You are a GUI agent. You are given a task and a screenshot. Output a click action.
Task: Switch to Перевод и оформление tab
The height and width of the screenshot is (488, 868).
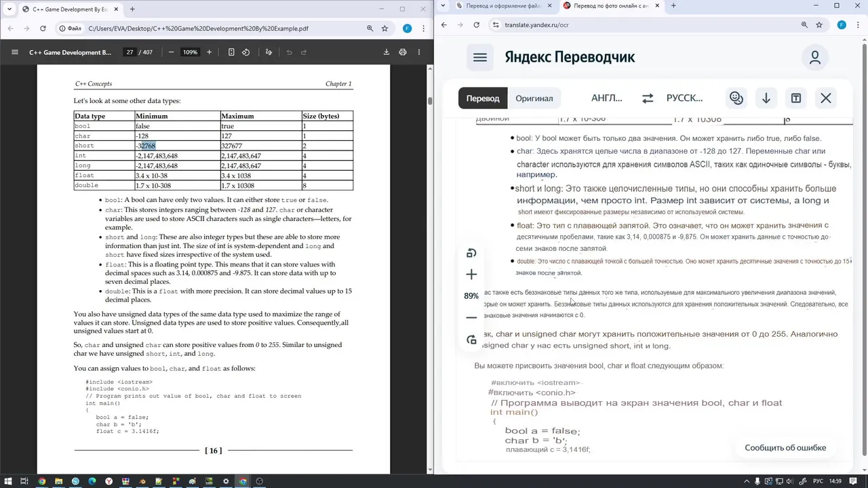click(x=502, y=6)
